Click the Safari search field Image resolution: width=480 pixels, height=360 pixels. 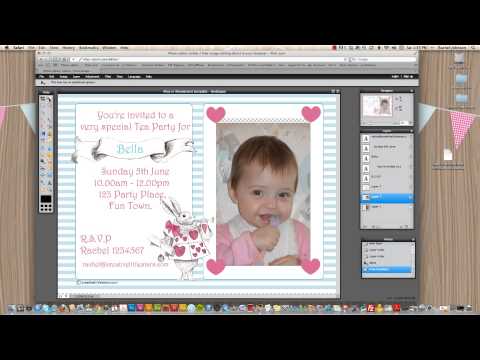[383, 59]
